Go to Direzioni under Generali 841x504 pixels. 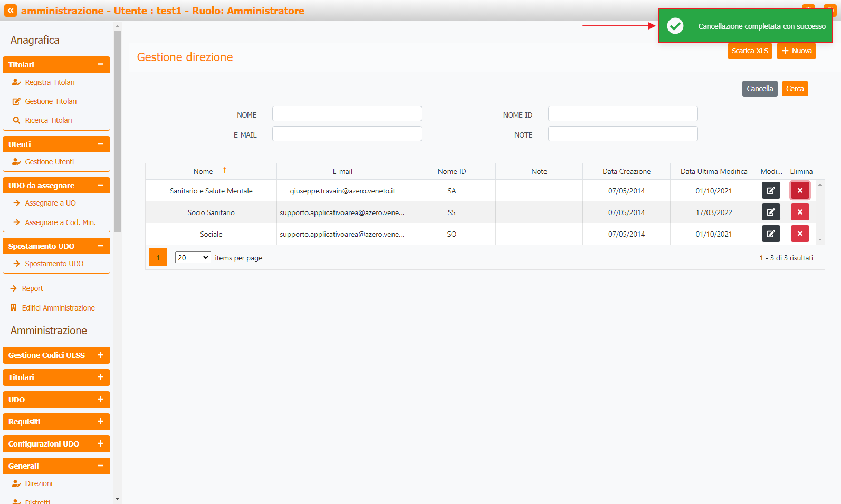click(39, 483)
